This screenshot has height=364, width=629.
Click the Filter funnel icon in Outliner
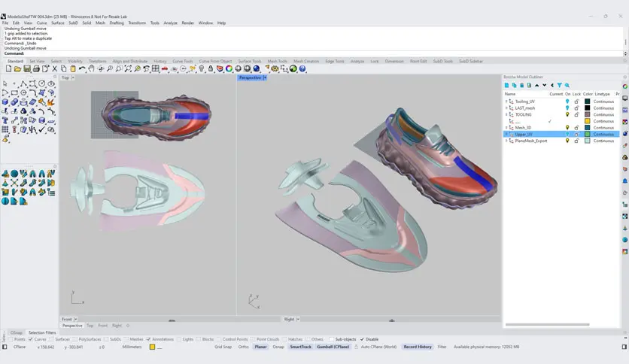click(x=559, y=86)
